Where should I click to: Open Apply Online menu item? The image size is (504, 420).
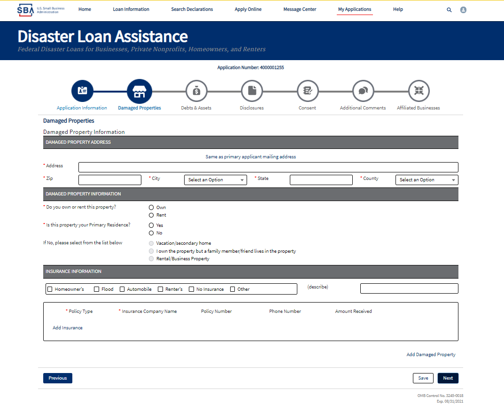248,9
